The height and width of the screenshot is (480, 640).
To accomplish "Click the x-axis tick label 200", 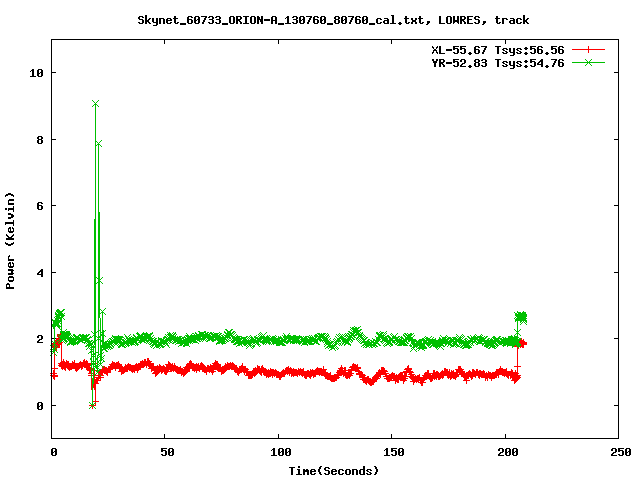I will (508, 452).
